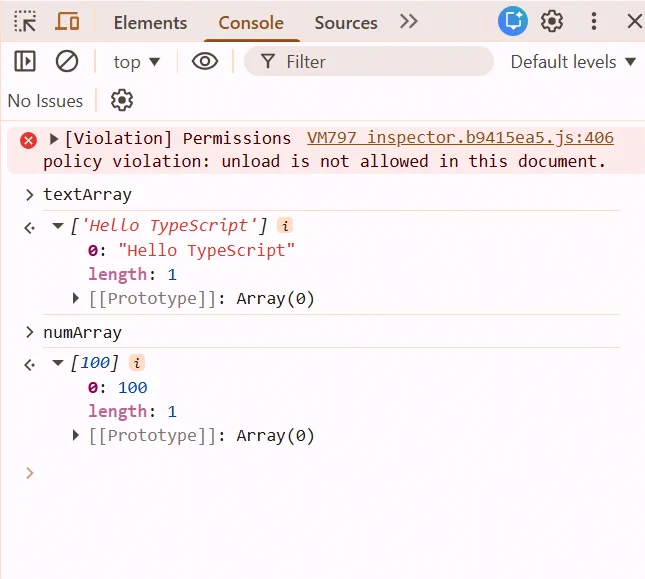Click the textArray command entry
This screenshot has width=645, height=579.
(88, 195)
